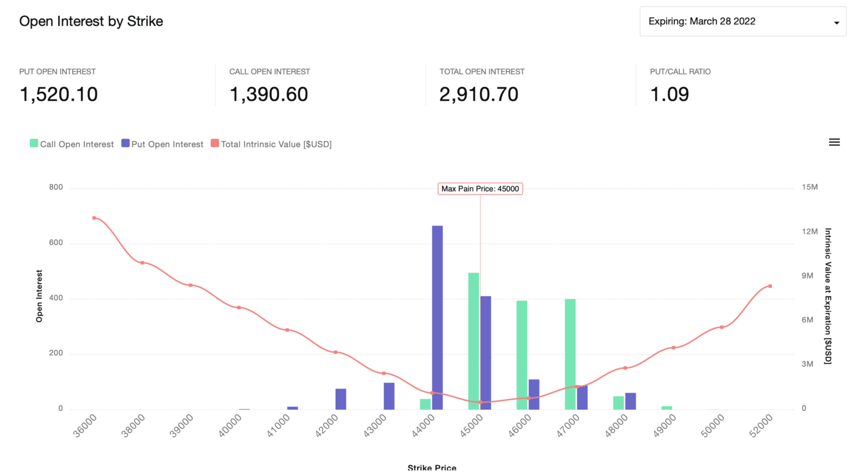Click the 15M right axis label
868x476 pixels.
pyautogui.click(x=810, y=187)
